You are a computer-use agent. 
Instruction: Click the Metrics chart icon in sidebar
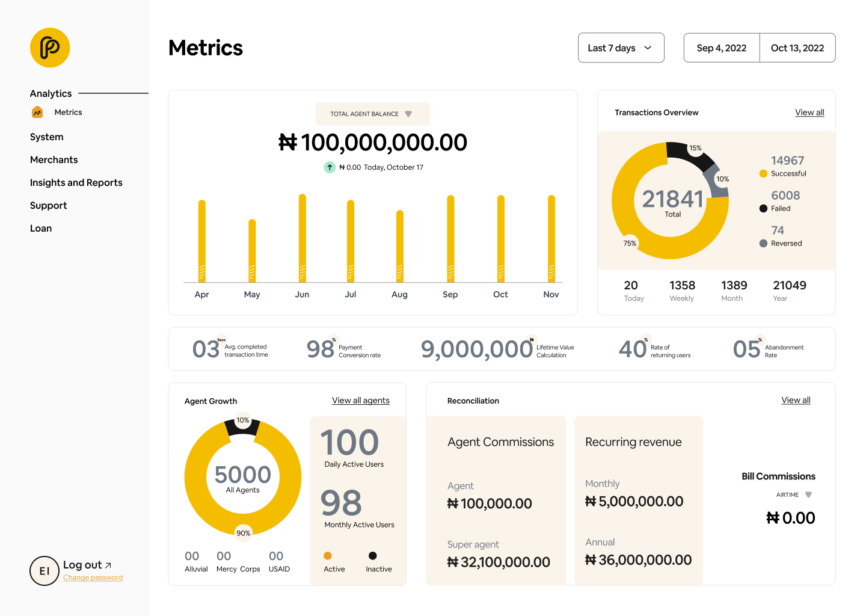(x=37, y=112)
